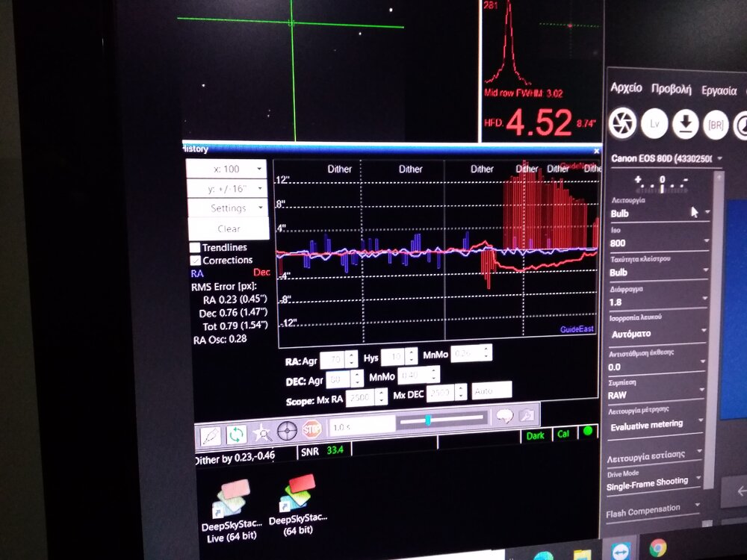Click the gamma slider handle
Image resolution: width=747 pixels, height=560 pixels.
coord(428,420)
